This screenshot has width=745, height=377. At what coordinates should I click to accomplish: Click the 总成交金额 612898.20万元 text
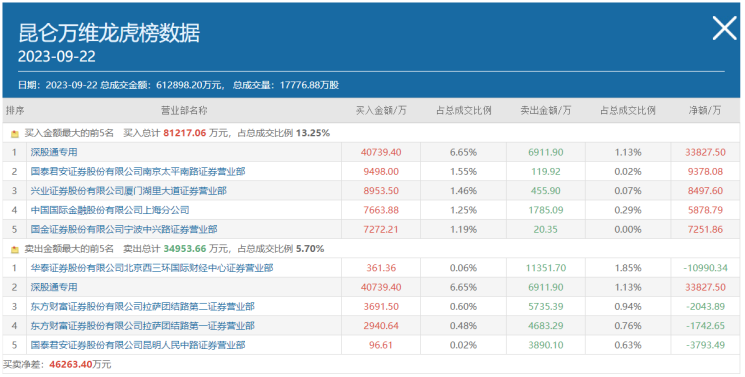(161, 85)
